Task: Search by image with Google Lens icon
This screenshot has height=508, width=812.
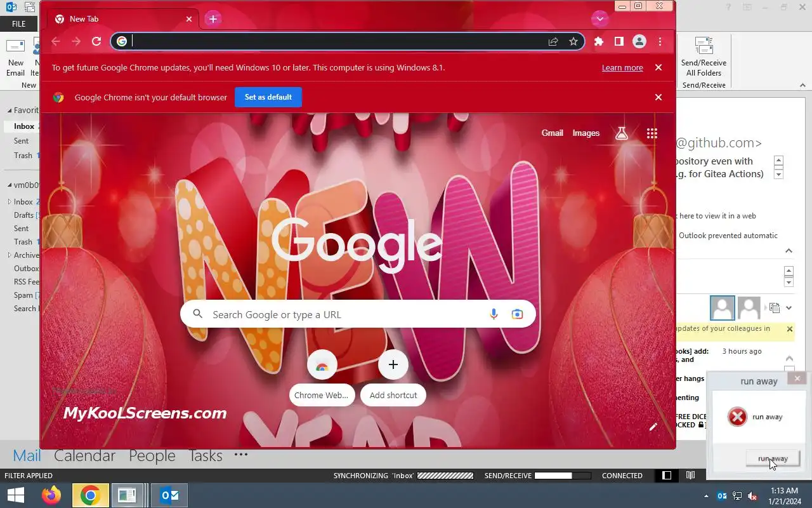Action: (518, 314)
